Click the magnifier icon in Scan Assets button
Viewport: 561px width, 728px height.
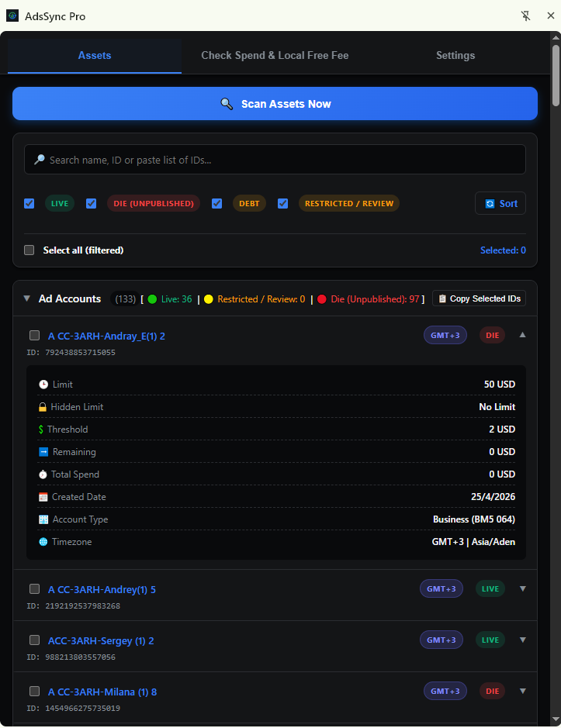click(x=227, y=104)
